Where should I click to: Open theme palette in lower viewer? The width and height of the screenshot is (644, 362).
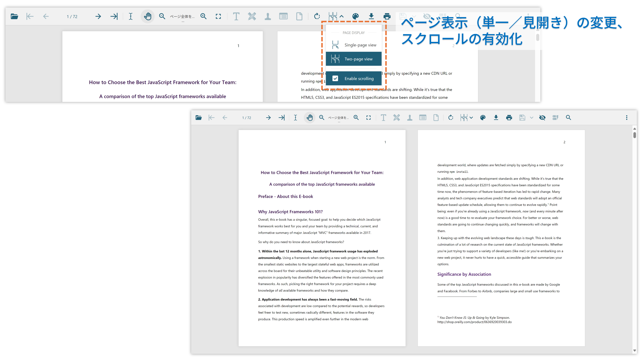point(483,118)
